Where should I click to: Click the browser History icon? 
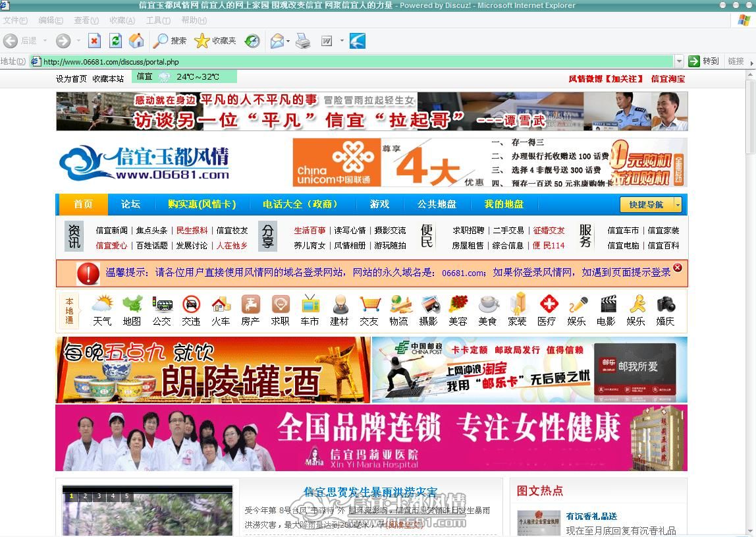(x=252, y=41)
